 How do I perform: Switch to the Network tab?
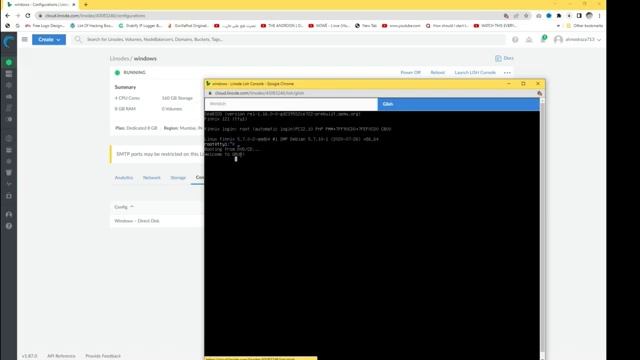(x=151, y=178)
